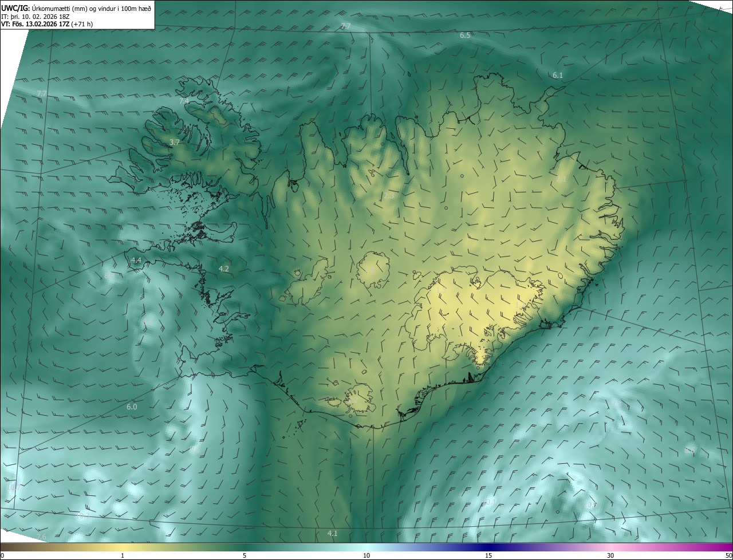Click the title text 'Úrkomumætti (mm) og vindur í 100m hæð'

pos(91,8)
